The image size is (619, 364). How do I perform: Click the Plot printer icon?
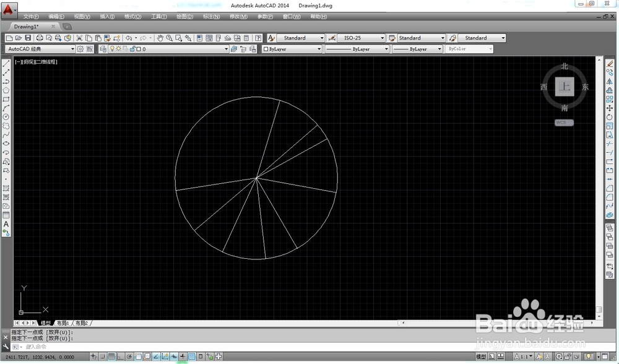click(x=40, y=38)
